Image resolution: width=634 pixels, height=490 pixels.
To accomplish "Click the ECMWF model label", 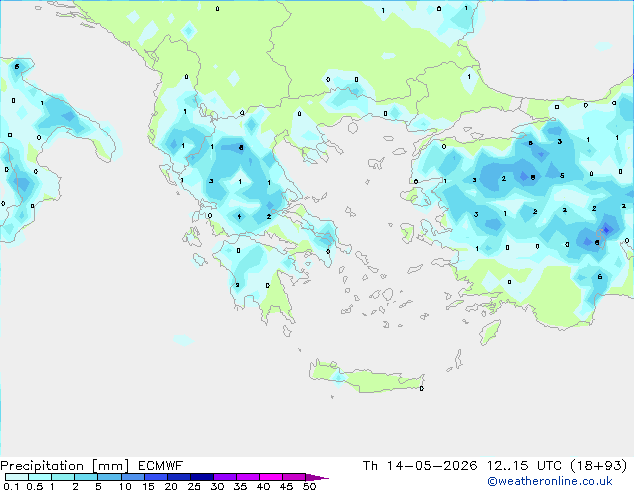I will [x=160, y=466].
